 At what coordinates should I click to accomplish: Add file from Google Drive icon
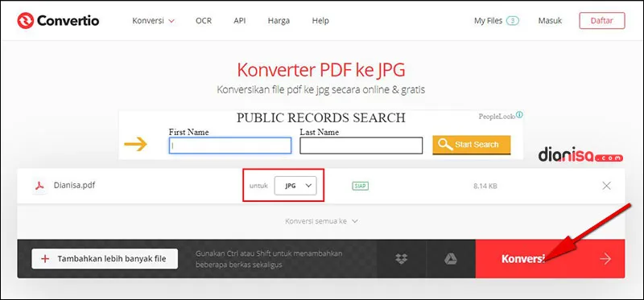451,259
